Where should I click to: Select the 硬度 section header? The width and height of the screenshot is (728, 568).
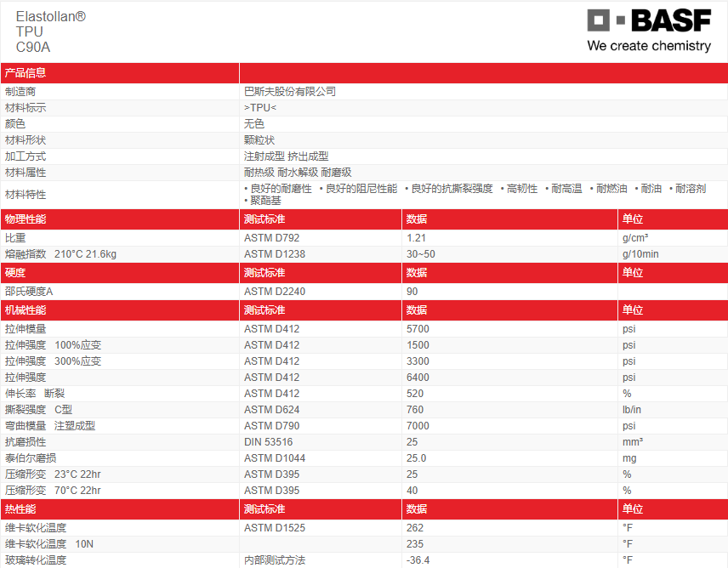click(15, 272)
